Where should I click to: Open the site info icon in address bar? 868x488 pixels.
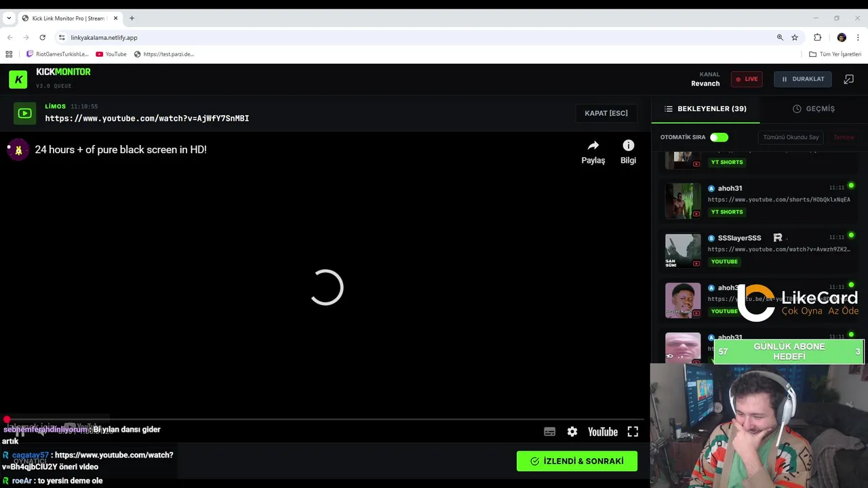tap(62, 37)
